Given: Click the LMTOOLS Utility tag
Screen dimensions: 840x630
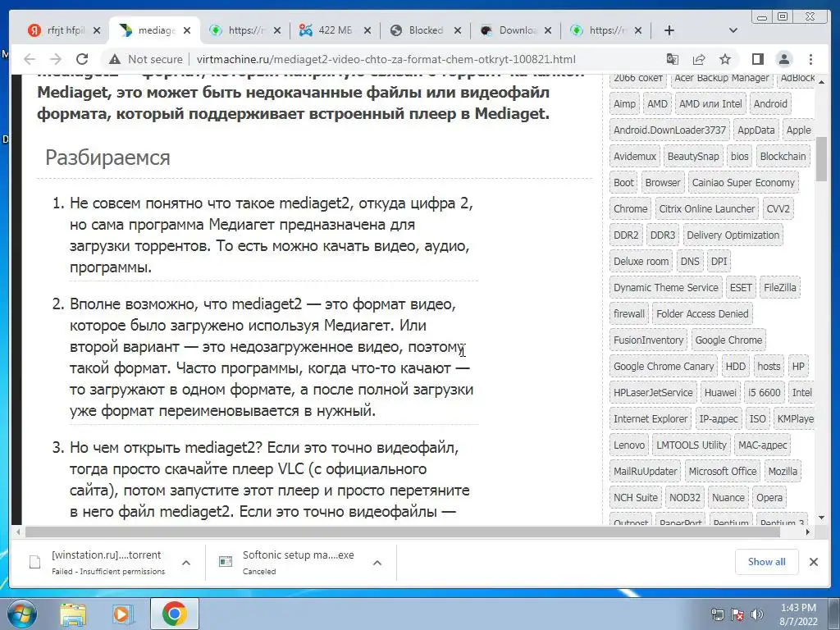Looking at the screenshot, I should [x=692, y=445].
